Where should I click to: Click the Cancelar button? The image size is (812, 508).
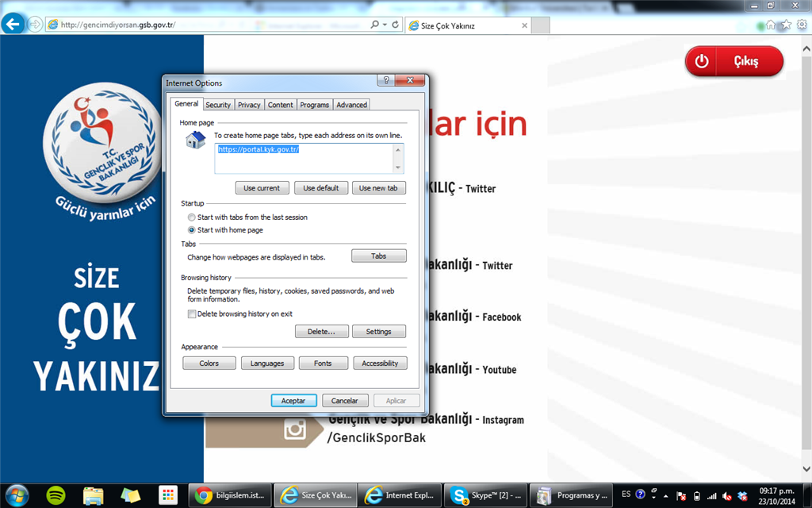pyautogui.click(x=345, y=401)
